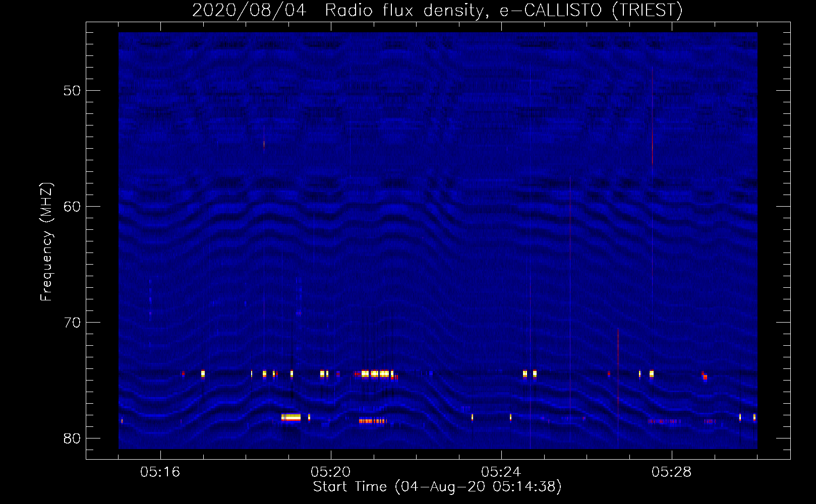Click the plot title mentioning e-CALLISTO (TRIEST)
The image size is (816, 504).
(x=437, y=11)
